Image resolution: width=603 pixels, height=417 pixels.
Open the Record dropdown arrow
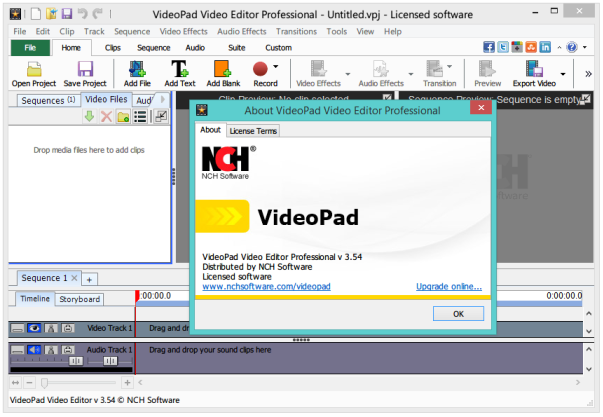pos(276,67)
